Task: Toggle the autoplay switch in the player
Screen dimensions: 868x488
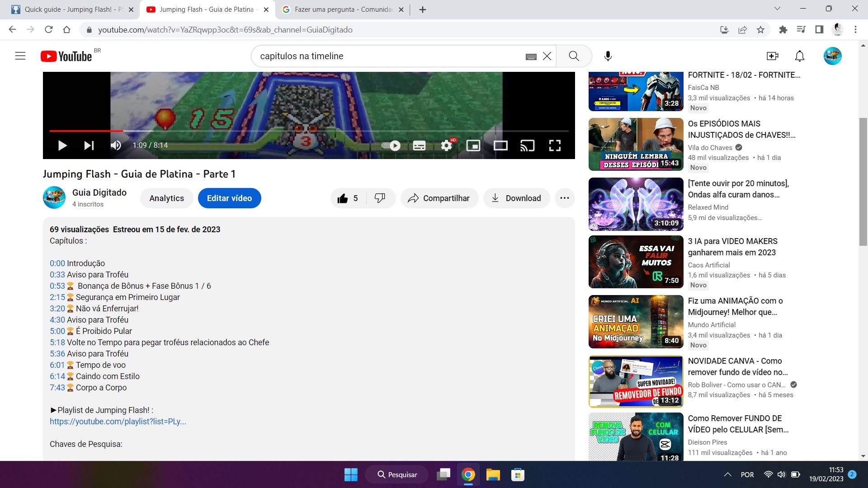Action: (391, 145)
